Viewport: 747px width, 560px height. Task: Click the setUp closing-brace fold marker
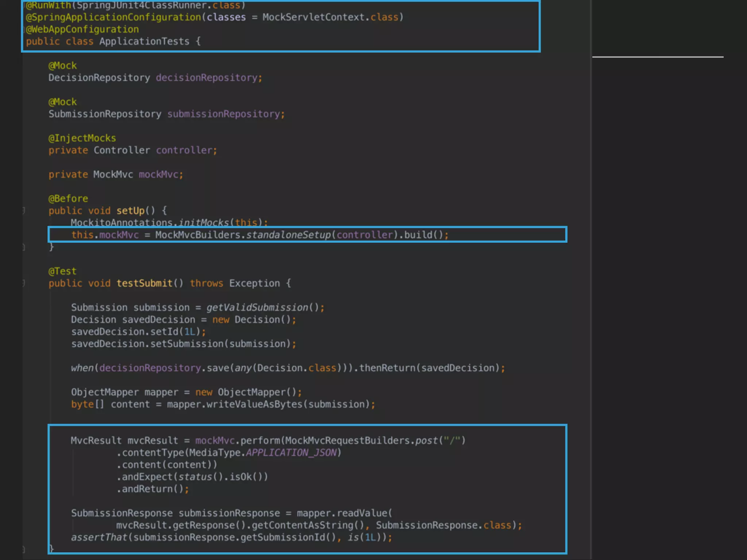(x=24, y=247)
